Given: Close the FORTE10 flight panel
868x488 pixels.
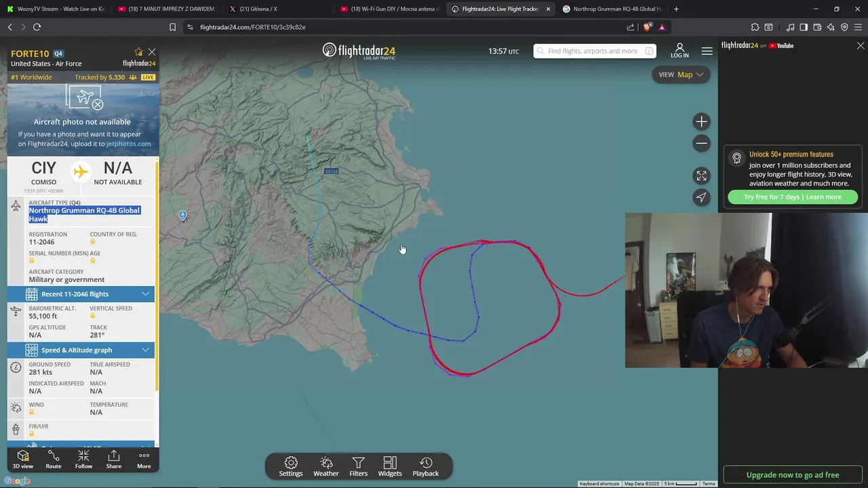Looking at the screenshot, I should 152,52.
